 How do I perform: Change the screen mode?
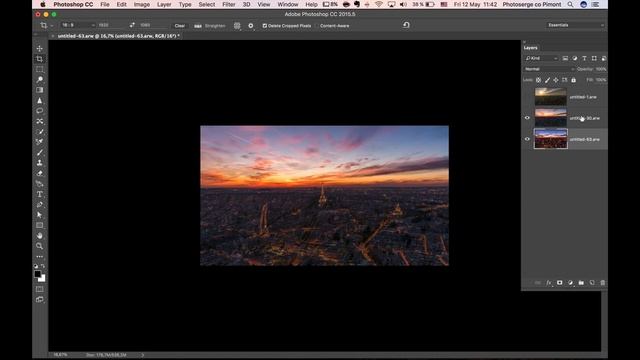40,300
